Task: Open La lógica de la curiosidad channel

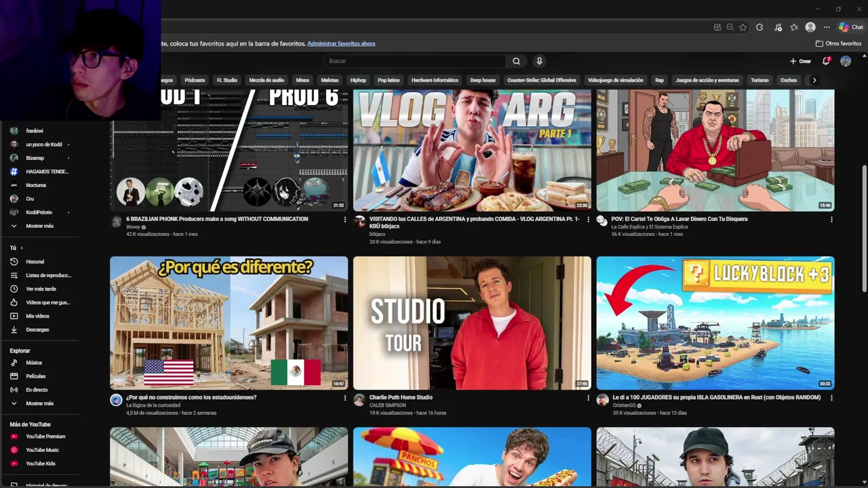Action: [153, 405]
